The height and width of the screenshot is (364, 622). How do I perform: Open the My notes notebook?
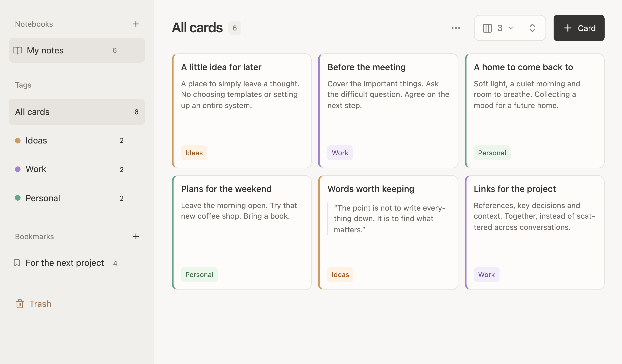tap(77, 50)
